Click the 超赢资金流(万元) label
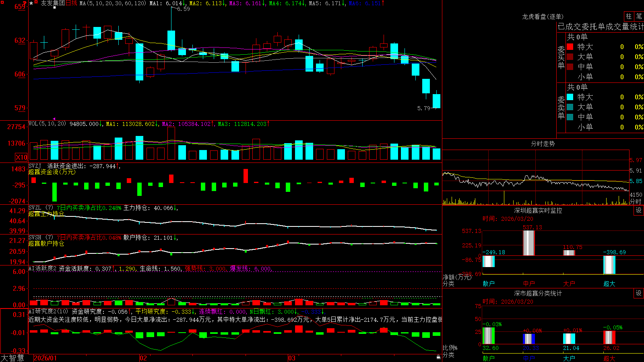 click(52, 172)
